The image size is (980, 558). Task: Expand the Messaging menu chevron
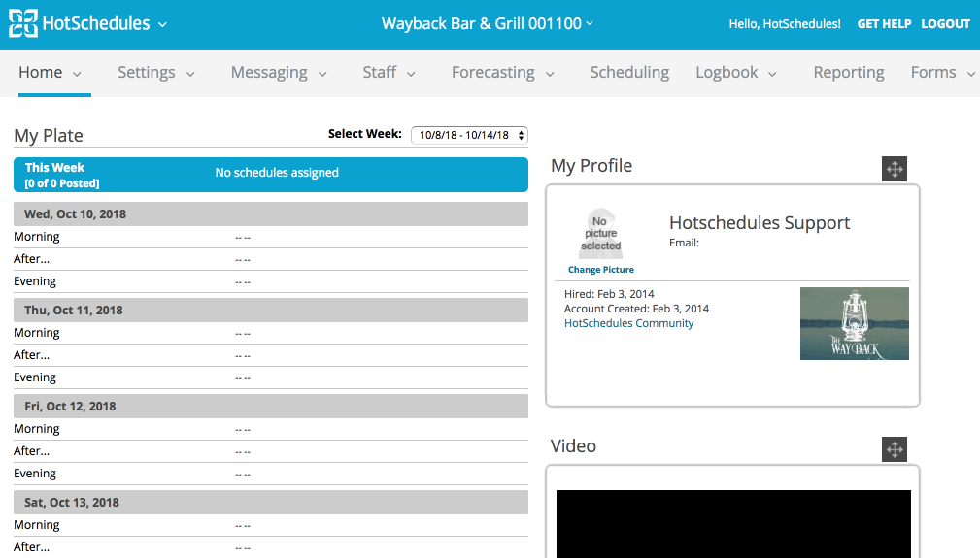pyautogui.click(x=322, y=74)
